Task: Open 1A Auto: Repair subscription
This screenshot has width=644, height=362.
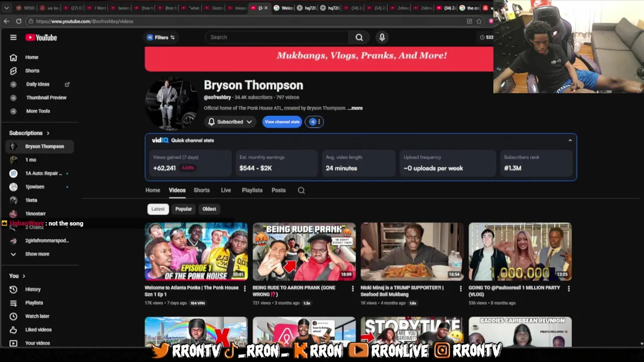Action: [x=40, y=173]
